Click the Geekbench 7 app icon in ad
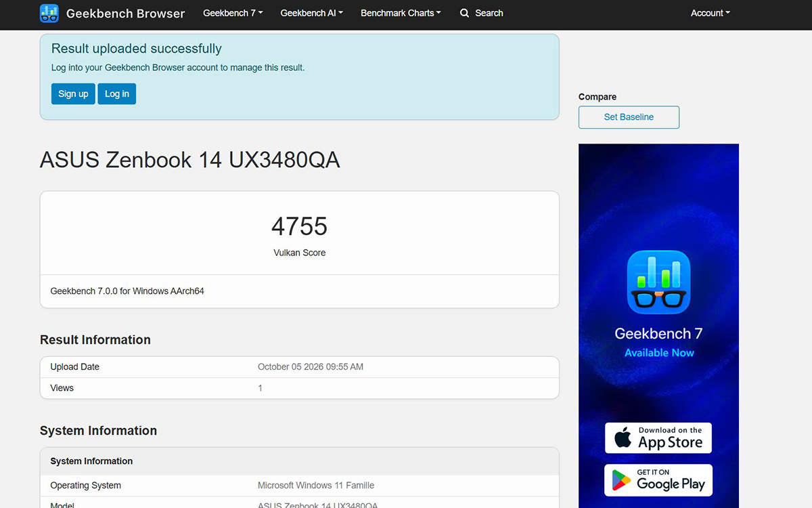This screenshot has height=508, width=812. tap(658, 282)
